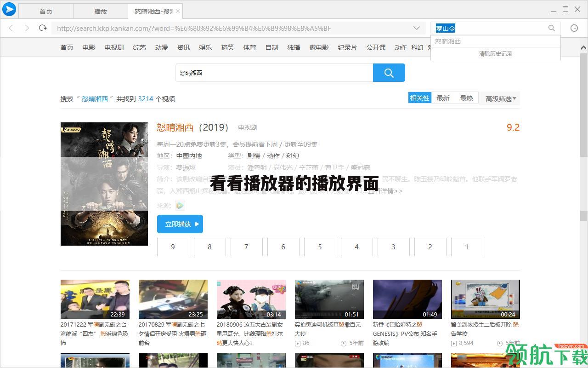
Task: Open the URL history dropdown chevron
Action: pos(417,28)
